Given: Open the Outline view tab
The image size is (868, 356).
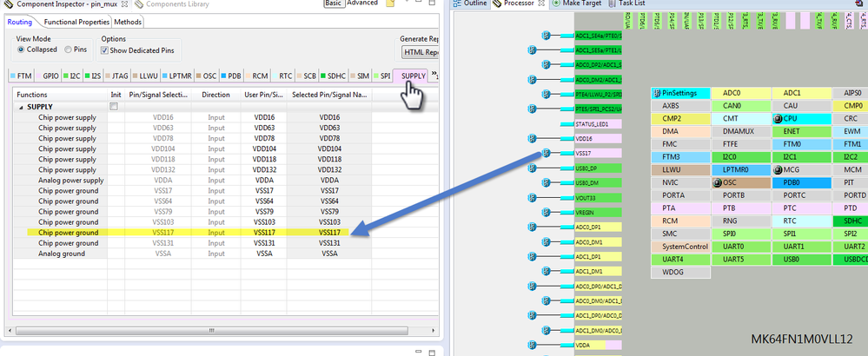Looking at the screenshot, I should [x=471, y=3].
